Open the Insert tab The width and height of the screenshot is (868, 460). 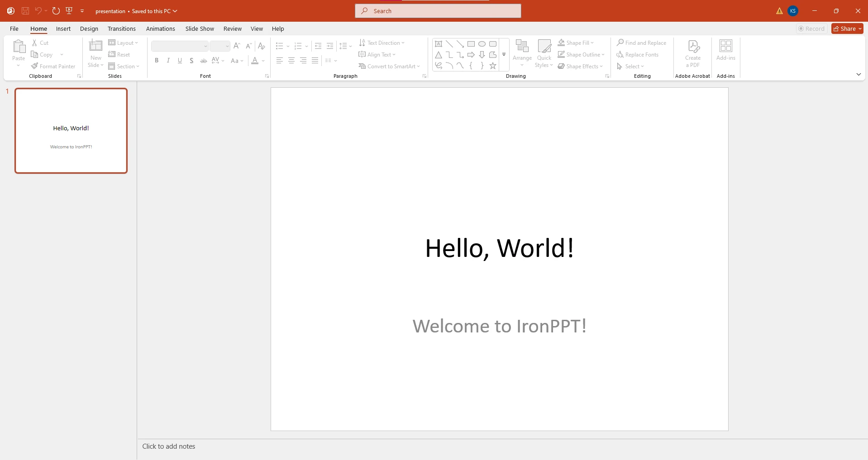click(63, 29)
